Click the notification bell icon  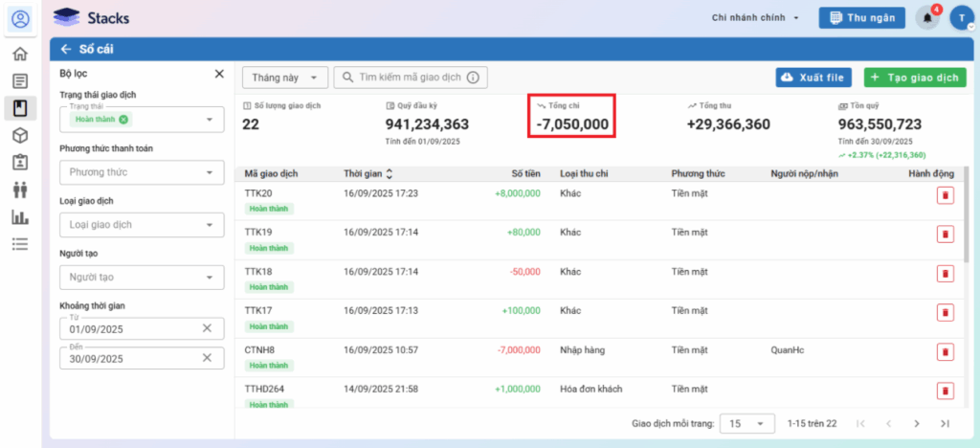(927, 18)
